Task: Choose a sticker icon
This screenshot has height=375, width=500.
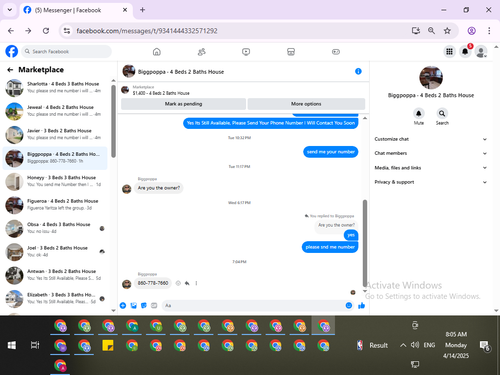Action: (x=144, y=305)
